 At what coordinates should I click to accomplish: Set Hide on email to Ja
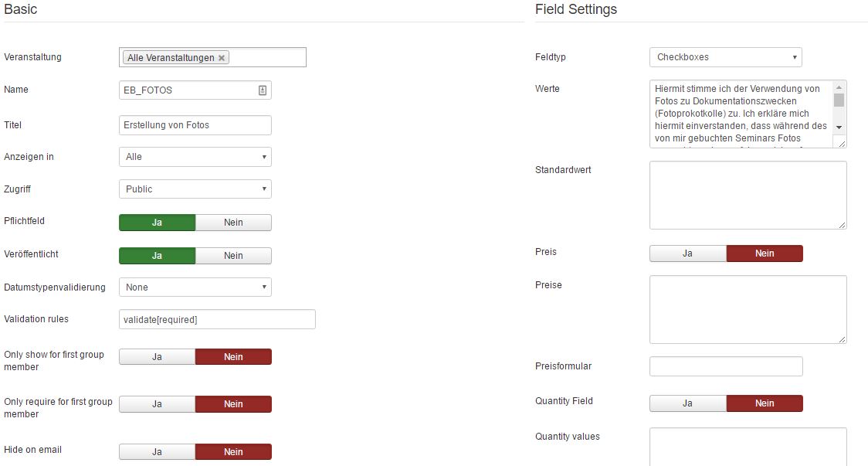[x=157, y=452]
